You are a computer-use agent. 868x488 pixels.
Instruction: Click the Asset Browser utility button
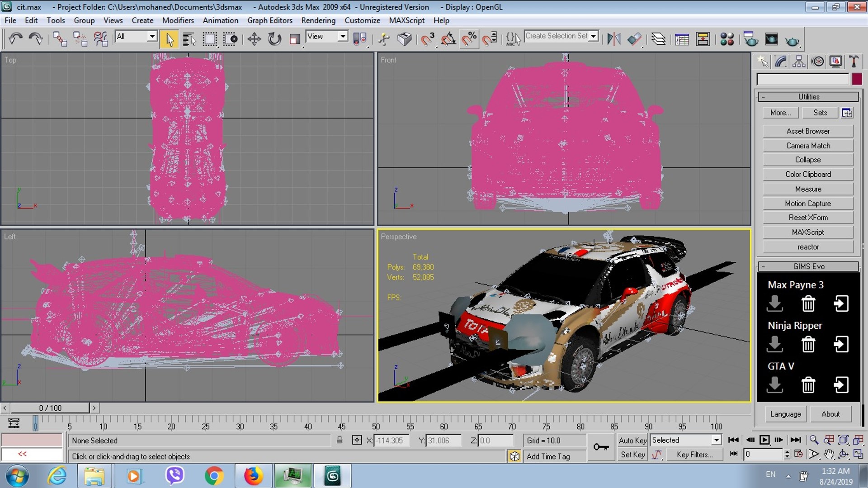(x=808, y=131)
